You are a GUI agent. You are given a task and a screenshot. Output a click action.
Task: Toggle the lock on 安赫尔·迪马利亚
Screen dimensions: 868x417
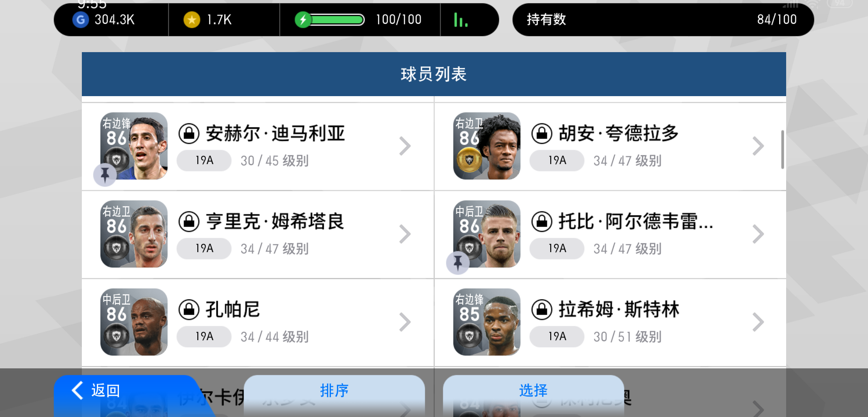pyautogui.click(x=189, y=134)
